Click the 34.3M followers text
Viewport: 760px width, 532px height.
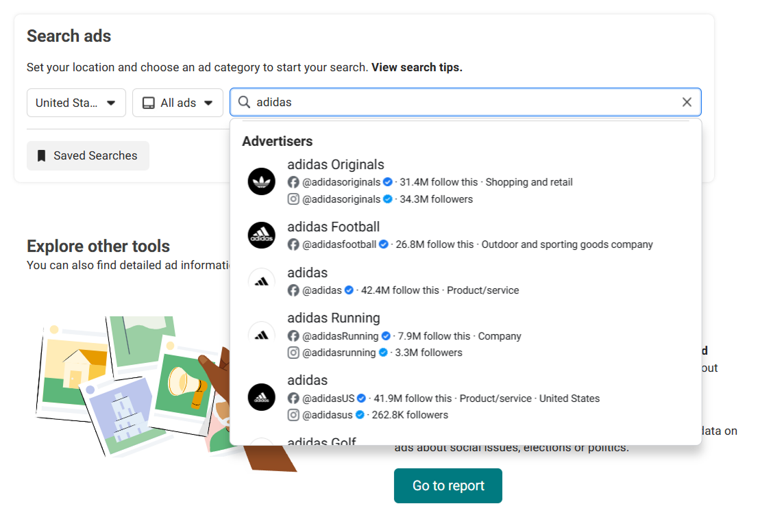[x=437, y=199]
